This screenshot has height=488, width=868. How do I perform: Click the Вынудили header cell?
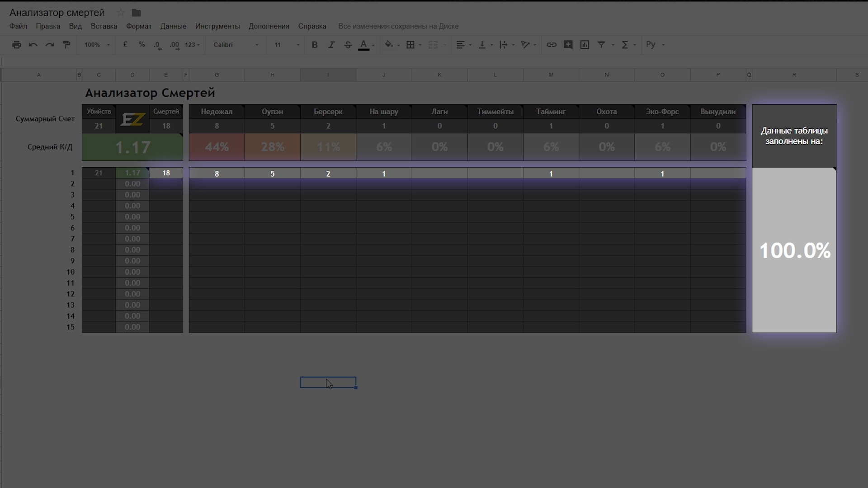click(x=718, y=112)
